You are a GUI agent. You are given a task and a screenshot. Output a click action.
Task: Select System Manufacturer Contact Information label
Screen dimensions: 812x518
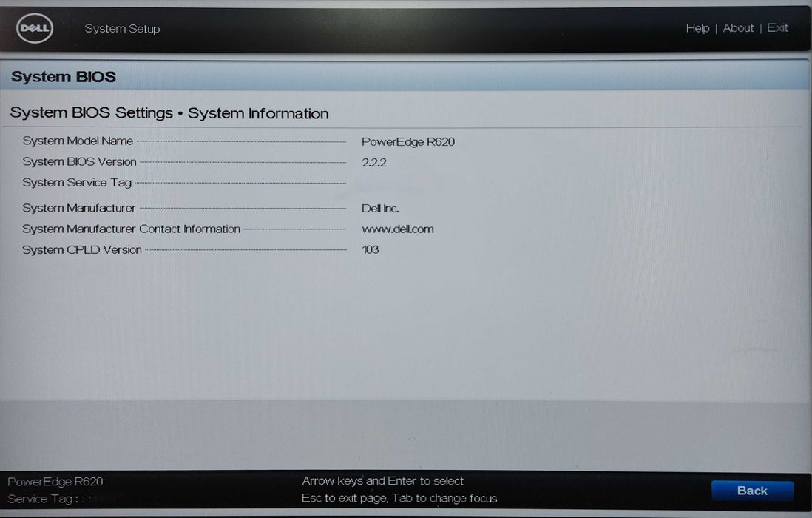coord(131,229)
